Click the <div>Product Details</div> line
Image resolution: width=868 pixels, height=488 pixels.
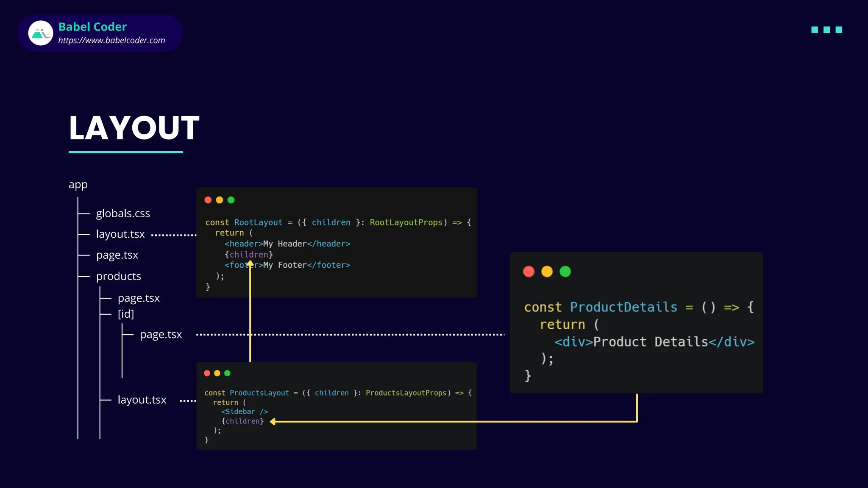[655, 342]
